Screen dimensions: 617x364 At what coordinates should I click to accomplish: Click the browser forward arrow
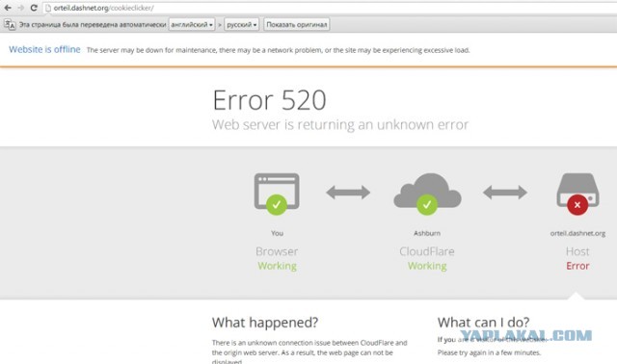[x=20, y=8]
